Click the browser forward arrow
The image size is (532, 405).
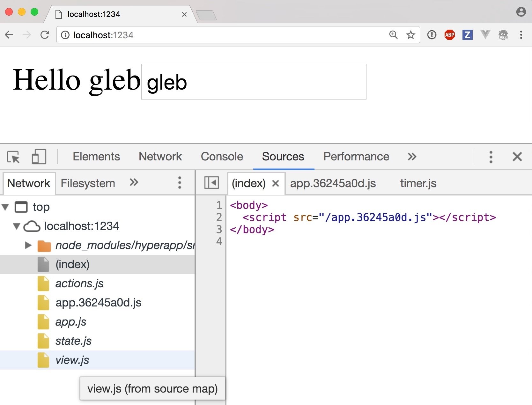click(27, 35)
